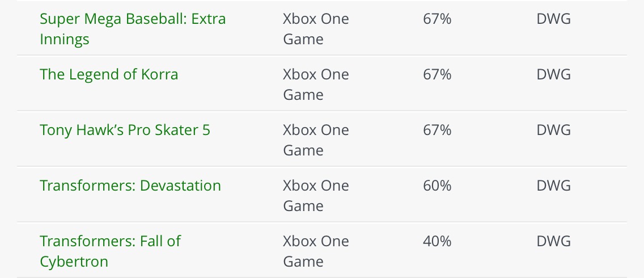644x278 pixels.
Task: Click the 67% discount for Super Mega Baseball
Action: point(437,19)
